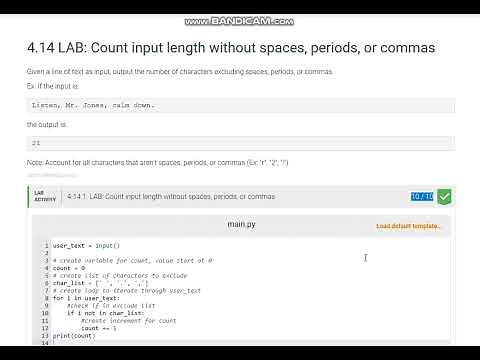Click the comment check if in exclude list
Viewport: 480px width, 360px height.
[x=111, y=306]
